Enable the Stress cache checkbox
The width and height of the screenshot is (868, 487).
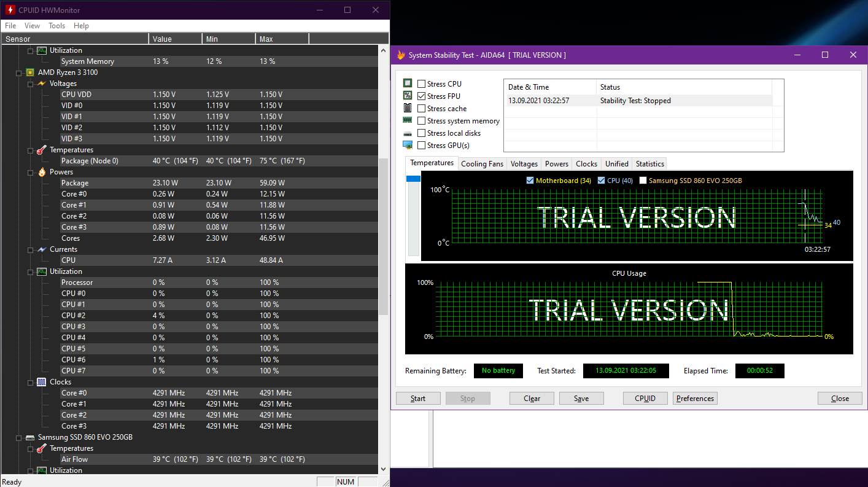(422, 109)
